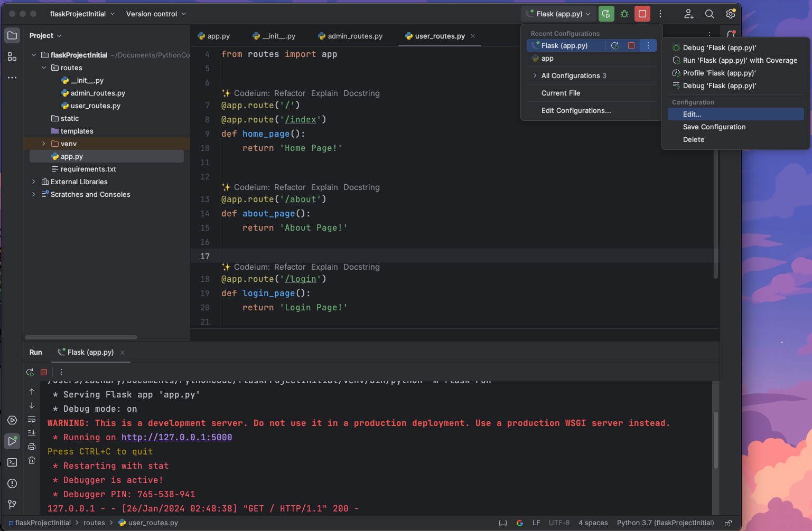Open the http://127.0.0.1:5000 link in console
The height and width of the screenshot is (531, 812).
tap(176, 437)
